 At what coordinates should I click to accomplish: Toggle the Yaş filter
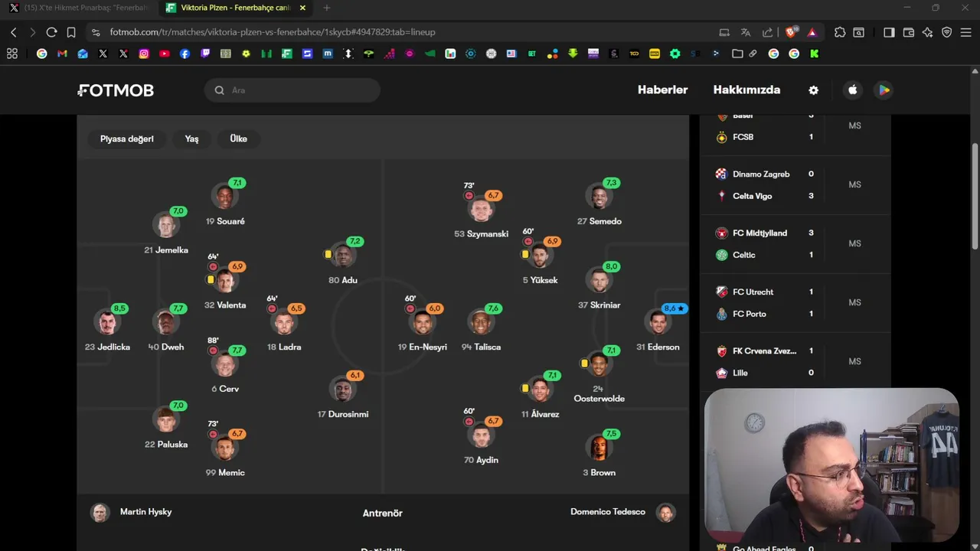191,139
